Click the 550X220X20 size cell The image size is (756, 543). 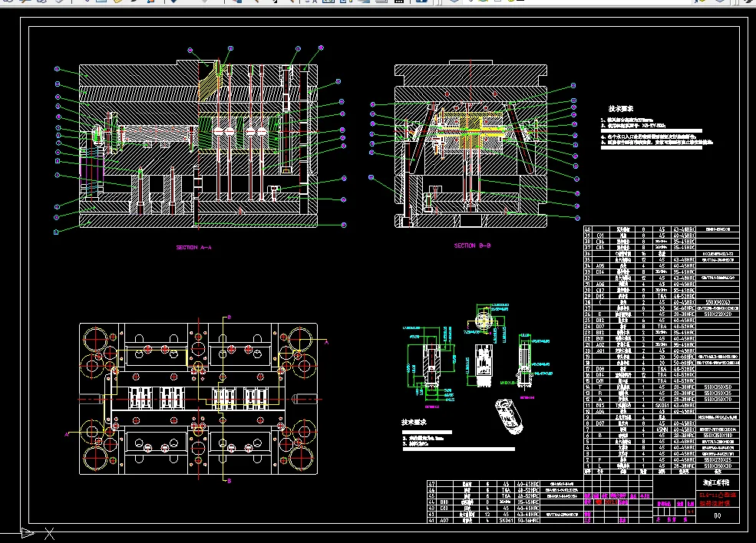point(718,314)
